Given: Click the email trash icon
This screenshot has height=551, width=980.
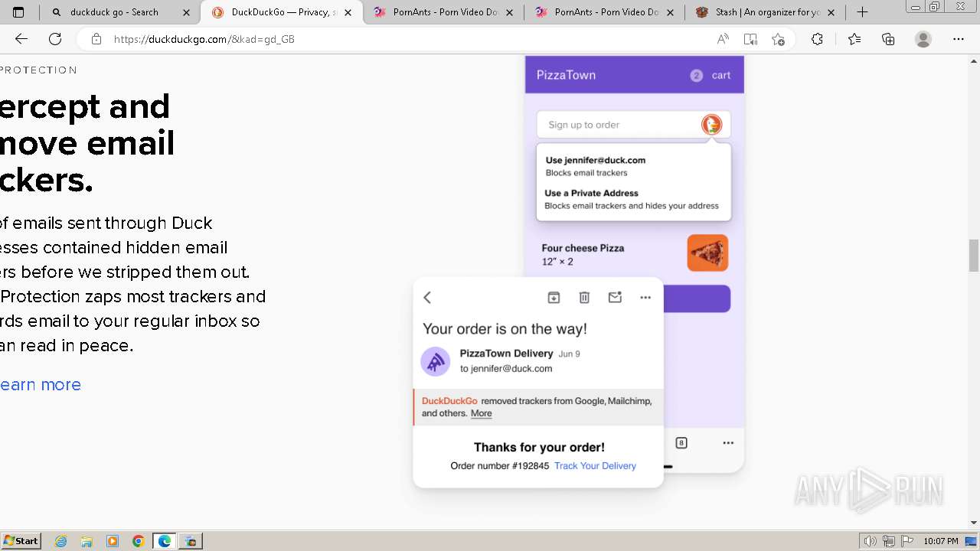Looking at the screenshot, I should click(584, 298).
